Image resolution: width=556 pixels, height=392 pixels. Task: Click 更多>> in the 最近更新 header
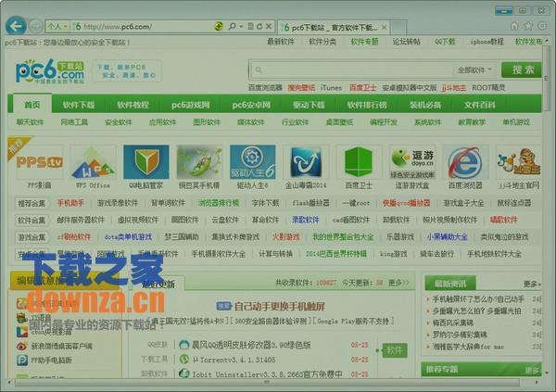(398, 283)
